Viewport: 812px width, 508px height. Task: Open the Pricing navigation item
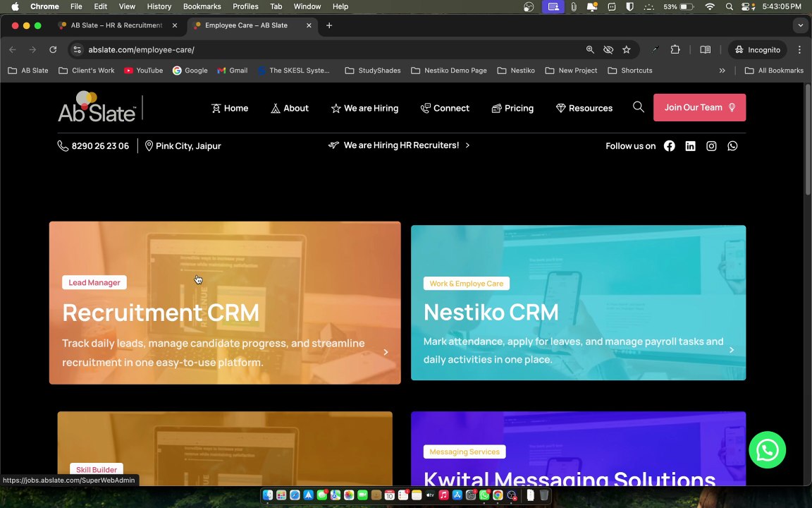pyautogui.click(x=512, y=108)
